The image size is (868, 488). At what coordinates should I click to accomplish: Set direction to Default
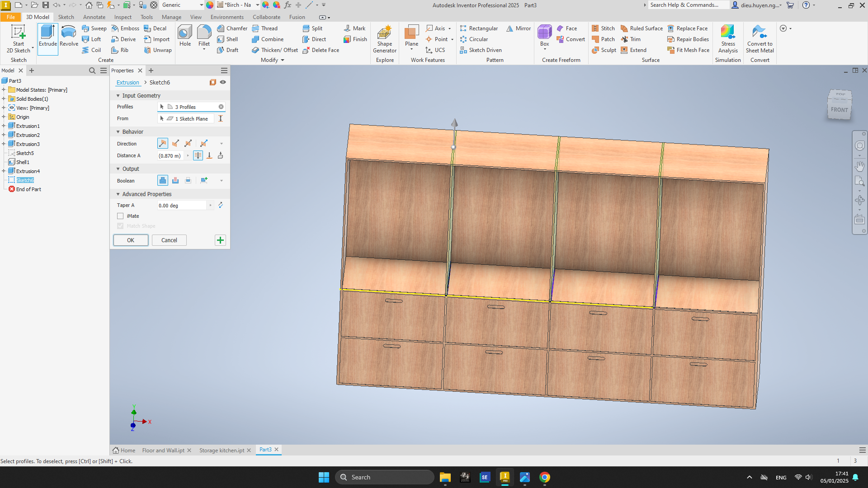162,143
